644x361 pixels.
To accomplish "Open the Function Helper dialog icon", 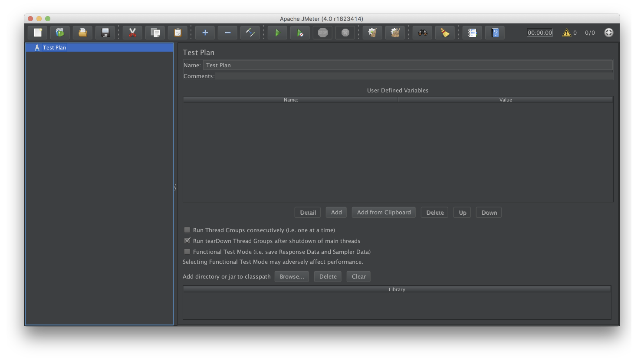I will coord(472,33).
